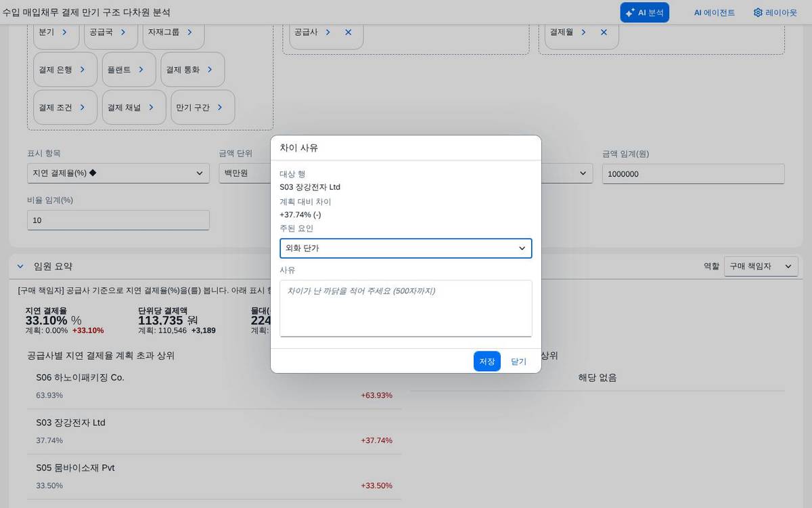Open the 주된 요인 dropdown in dialog
The width and height of the screenshot is (812, 508).
tap(406, 249)
